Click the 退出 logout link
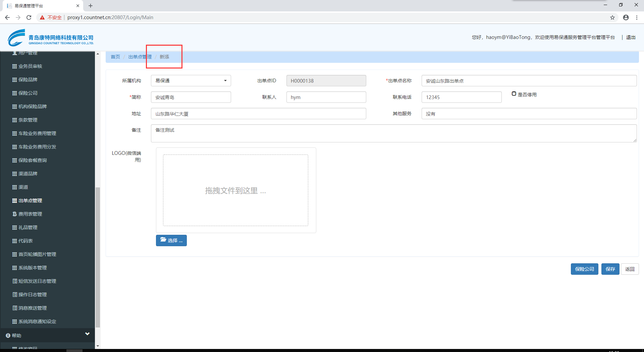 point(631,37)
